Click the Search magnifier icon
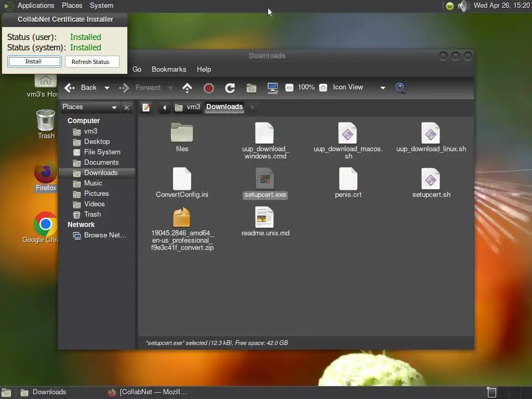The image size is (532, 399). 401,88
